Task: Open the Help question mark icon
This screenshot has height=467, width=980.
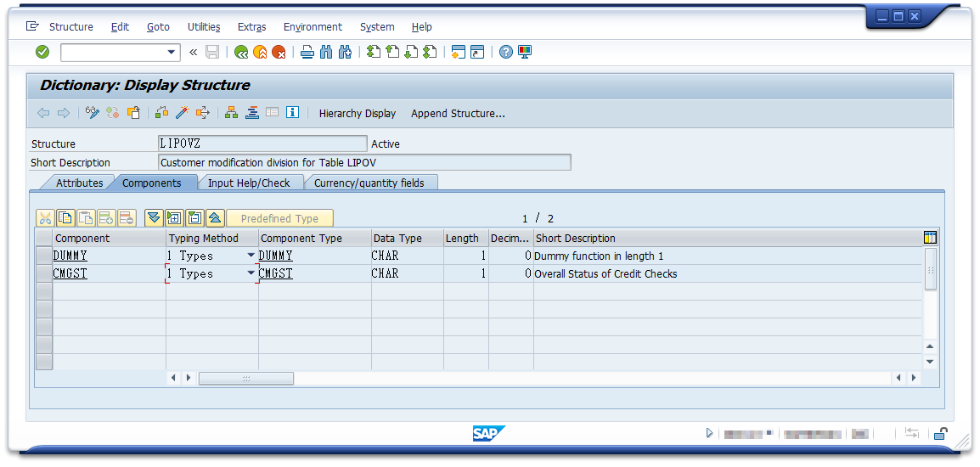Action: [x=505, y=52]
